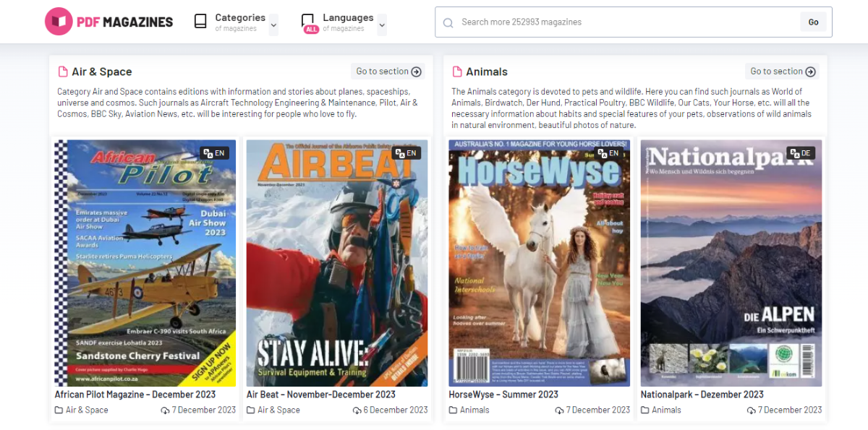Open Air Beat – November-December 2023 title

coord(321,395)
